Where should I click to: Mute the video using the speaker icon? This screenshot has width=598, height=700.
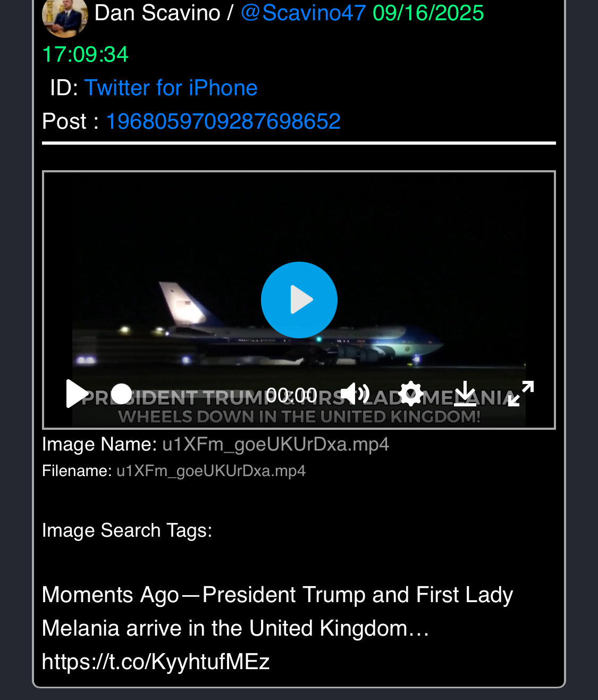(x=355, y=394)
